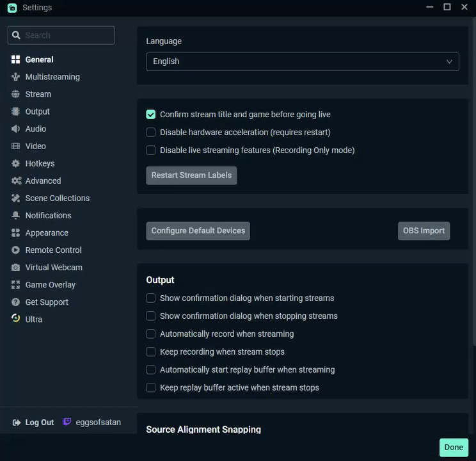Screen dimensions: 476x461
Task: Click the General grid icon in sidebar
Action: pyautogui.click(x=15, y=60)
